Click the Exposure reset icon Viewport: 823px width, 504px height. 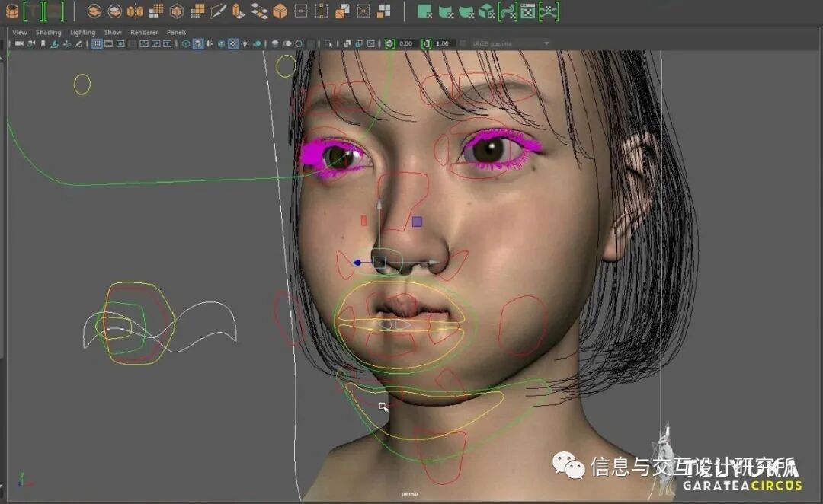(x=389, y=43)
